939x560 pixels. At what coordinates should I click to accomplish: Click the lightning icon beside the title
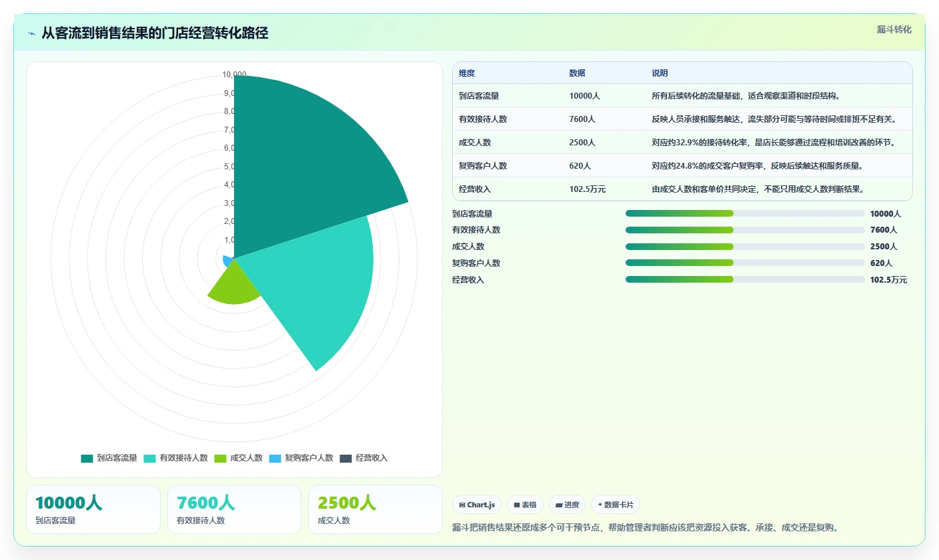[31, 33]
